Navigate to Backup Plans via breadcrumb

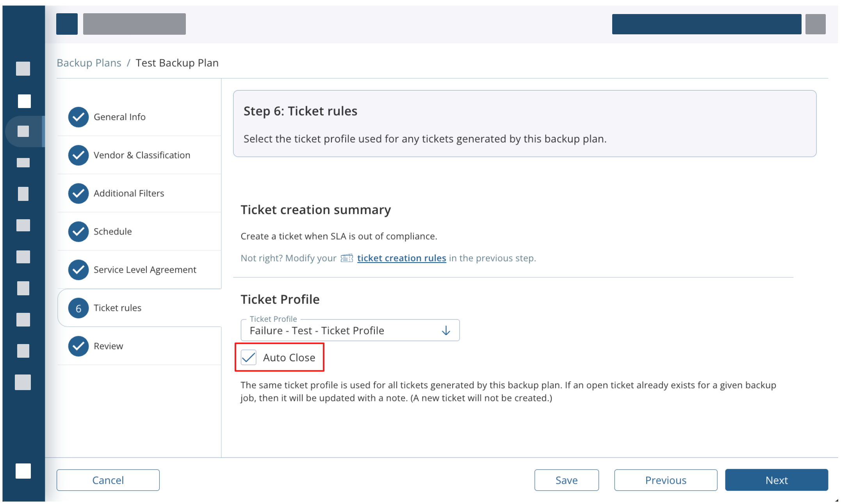(89, 63)
